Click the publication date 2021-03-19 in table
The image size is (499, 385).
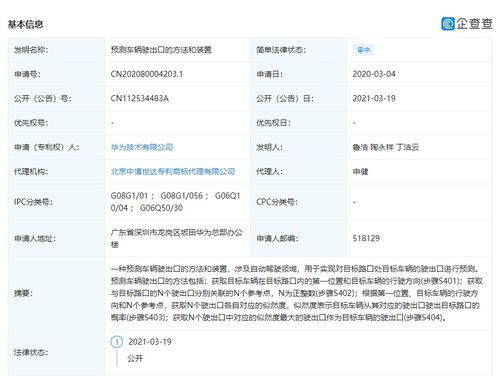pyautogui.click(x=374, y=98)
